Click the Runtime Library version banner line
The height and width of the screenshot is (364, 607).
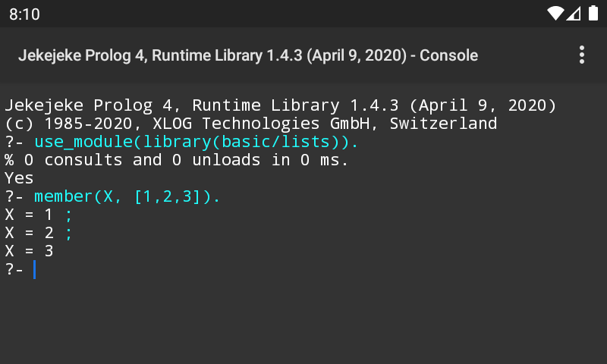tap(280, 105)
